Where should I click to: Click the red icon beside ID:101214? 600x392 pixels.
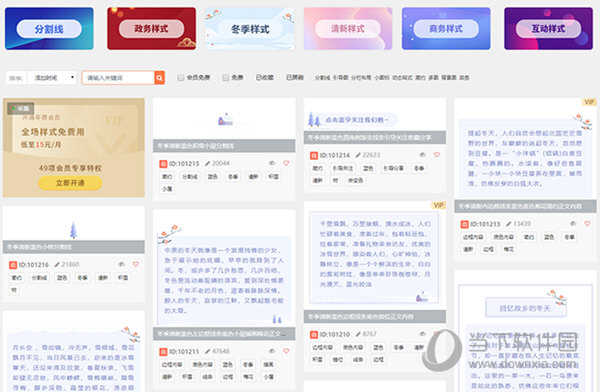314,155
